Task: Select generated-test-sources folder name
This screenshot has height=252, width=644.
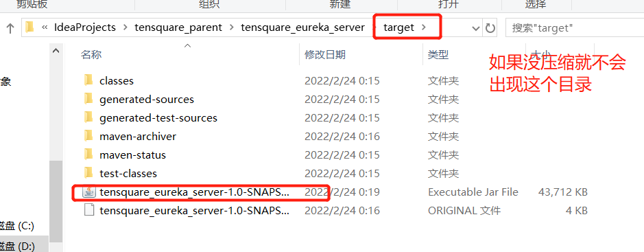Action: pos(158,118)
